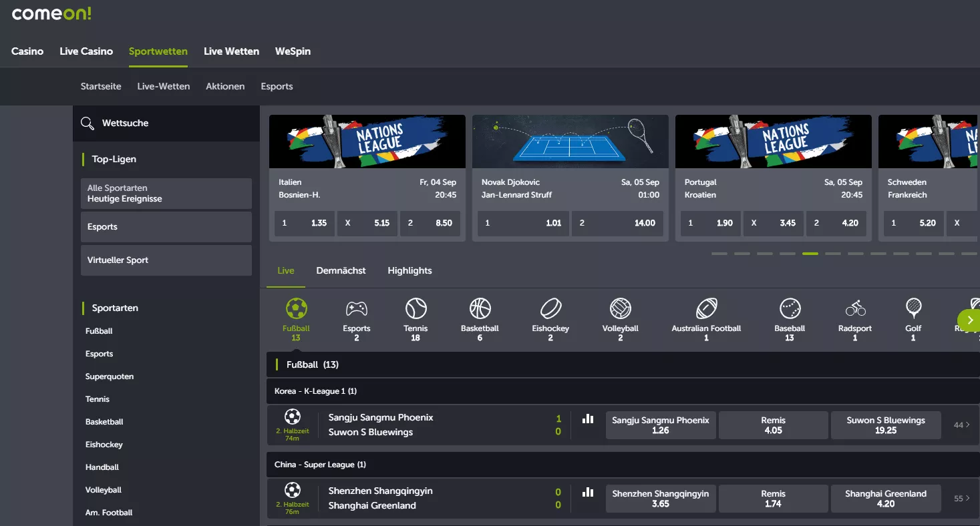
Task: Open the Casino tab
Action: point(27,51)
